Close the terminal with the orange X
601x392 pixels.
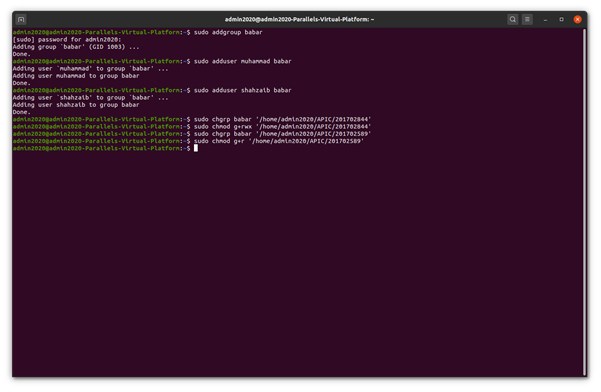578,19
